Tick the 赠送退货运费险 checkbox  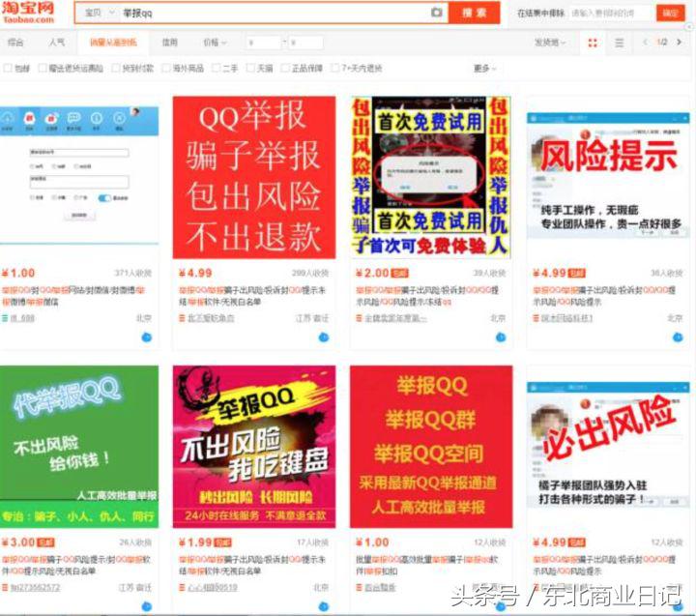[x=43, y=68]
